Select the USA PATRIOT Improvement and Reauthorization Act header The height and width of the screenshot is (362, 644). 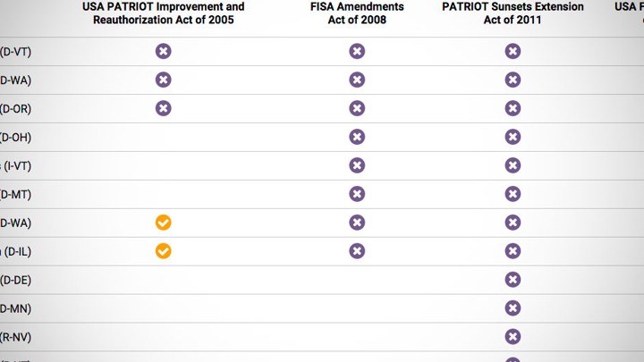point(164,13)
